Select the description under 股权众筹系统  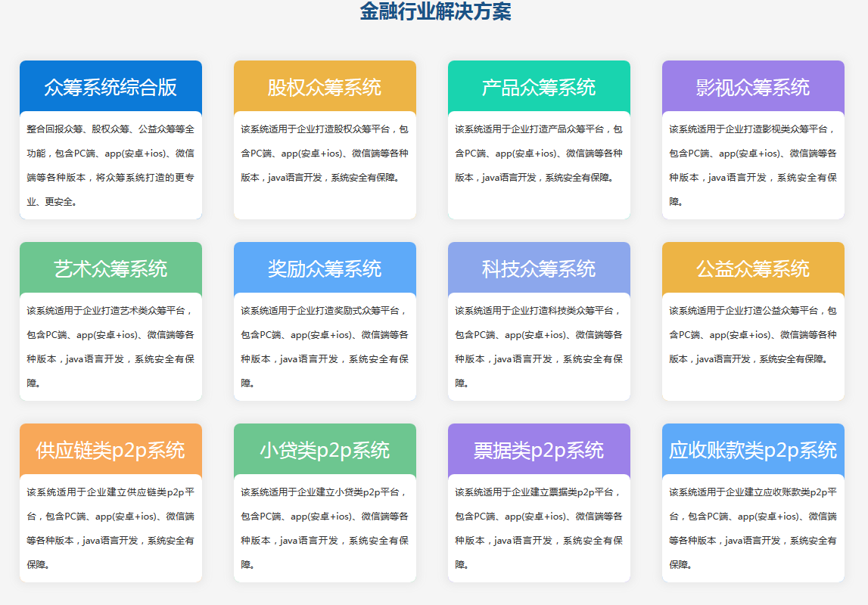point(325,154)
